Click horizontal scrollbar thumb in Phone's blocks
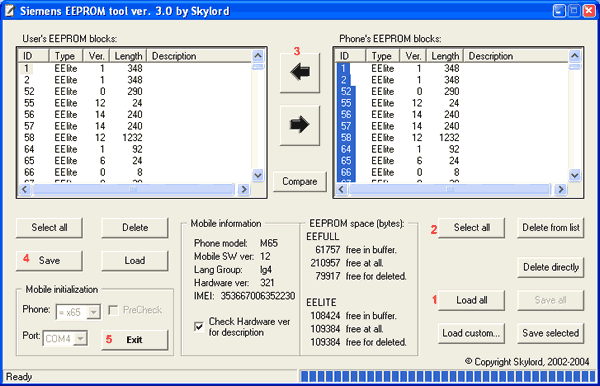The width and height of the screenshot is (600, 386). pyautogui.click(x=449, y=189)
